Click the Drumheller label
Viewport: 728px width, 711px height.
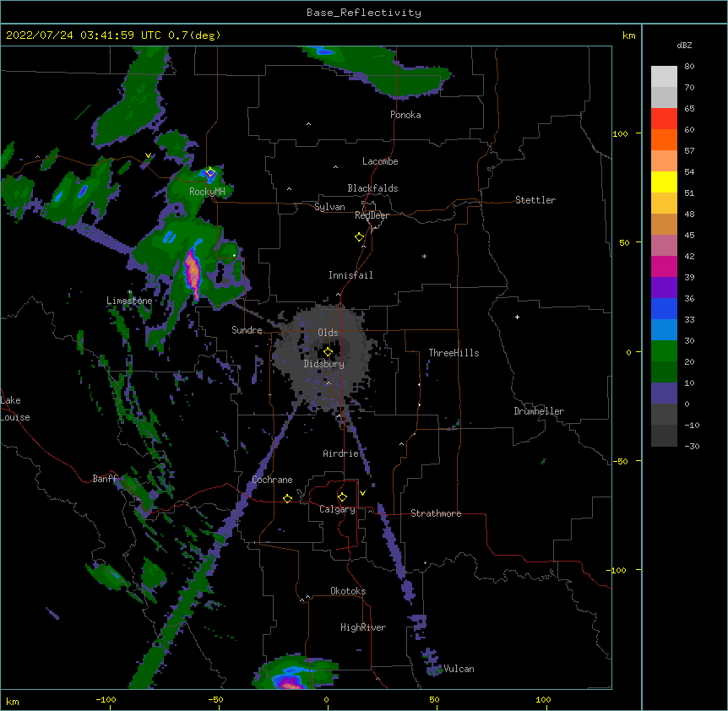pyautogui.click(x=539, y=411)
